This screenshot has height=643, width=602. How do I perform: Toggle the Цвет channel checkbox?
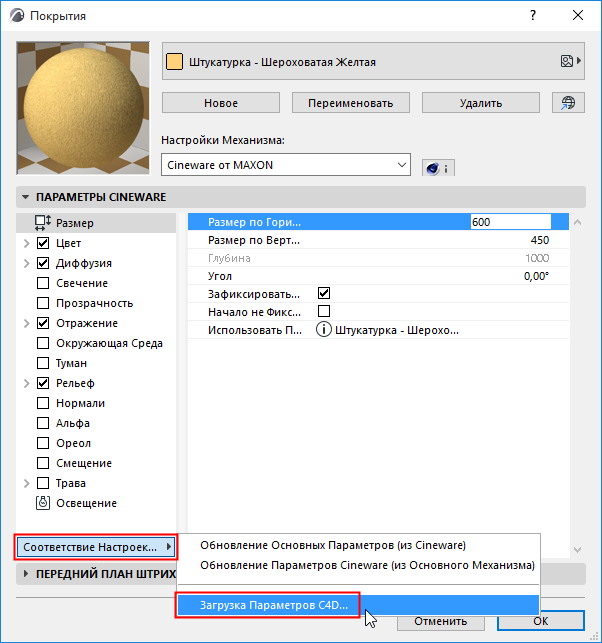tap(43, 243)
